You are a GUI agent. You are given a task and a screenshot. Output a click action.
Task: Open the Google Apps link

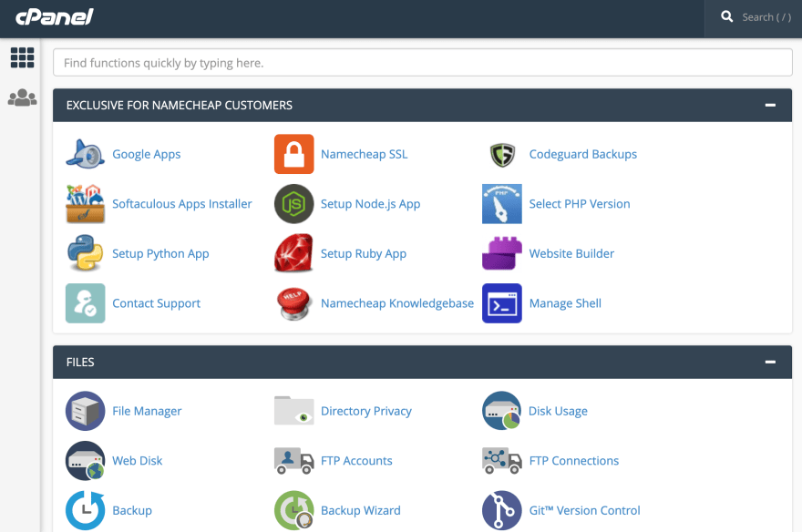[x=147, y=154]
